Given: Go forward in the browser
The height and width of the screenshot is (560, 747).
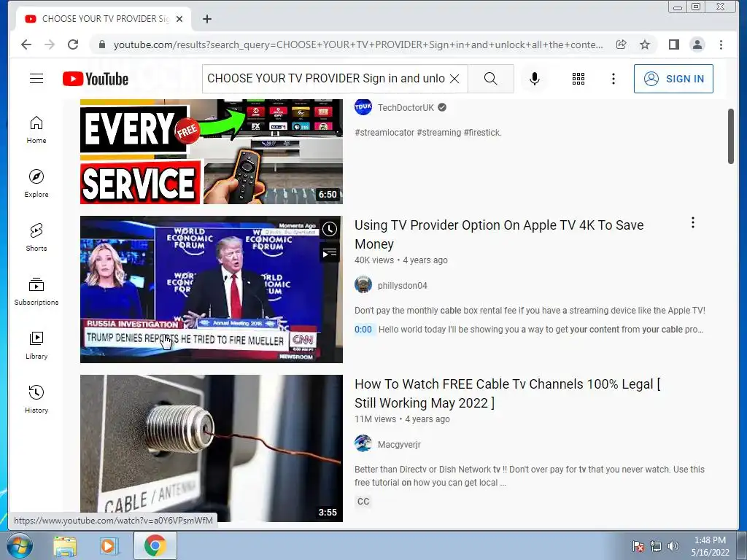Looking at the screenshot, I should click(x=50, y=44).
